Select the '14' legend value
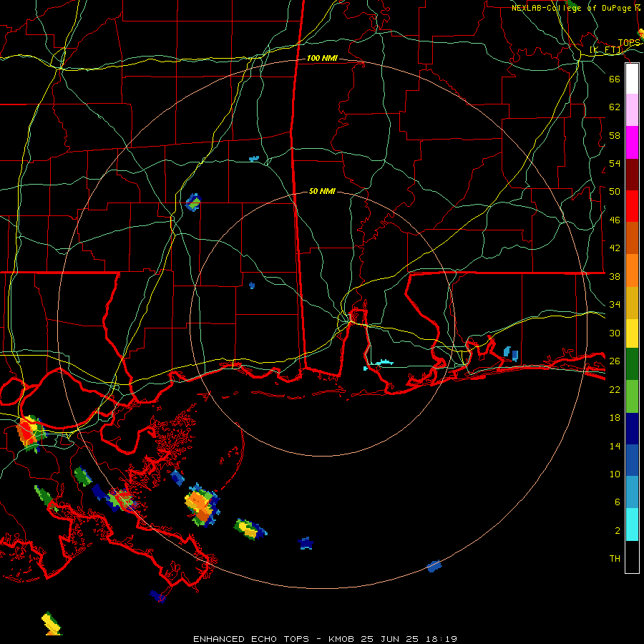The height and width of the screenshot is (644, 644). pos(615,446)
